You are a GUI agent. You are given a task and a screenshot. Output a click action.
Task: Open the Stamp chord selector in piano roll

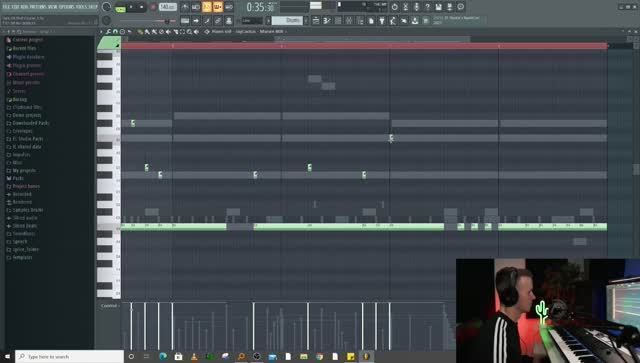tap(122, 31)
